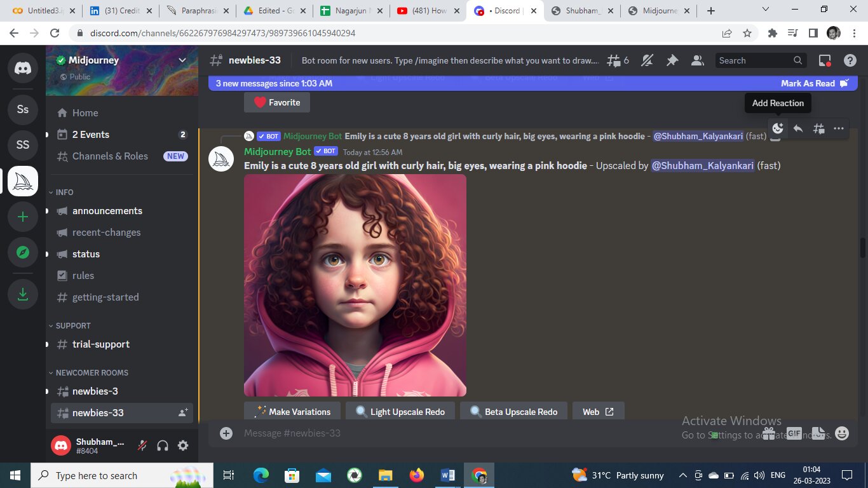Open the Threads icon in channel header
Image resolution: width=868 pixels, height=488 pixels.
(613, 60)
